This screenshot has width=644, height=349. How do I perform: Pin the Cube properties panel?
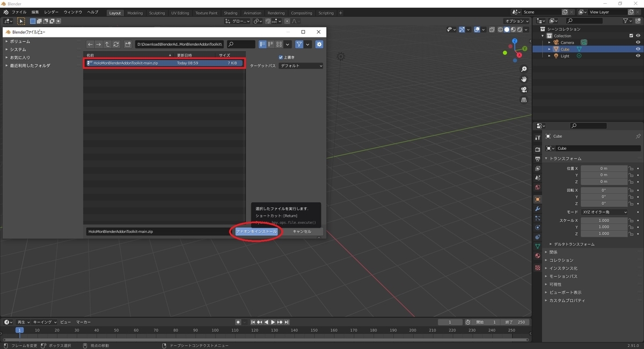pos(638,136)
